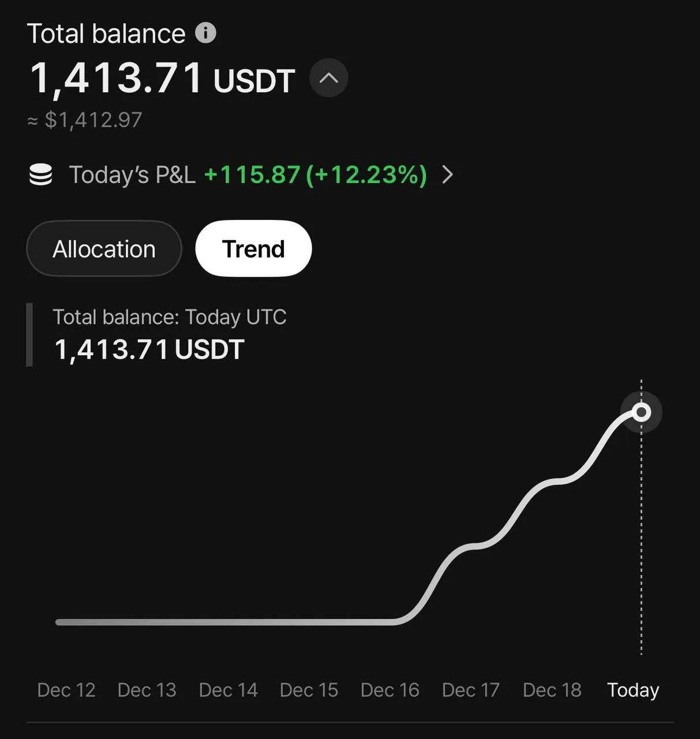Choose Dec 13 on the date axis
This screenshot has width=700, height=739.
click(x=147, y=690)
